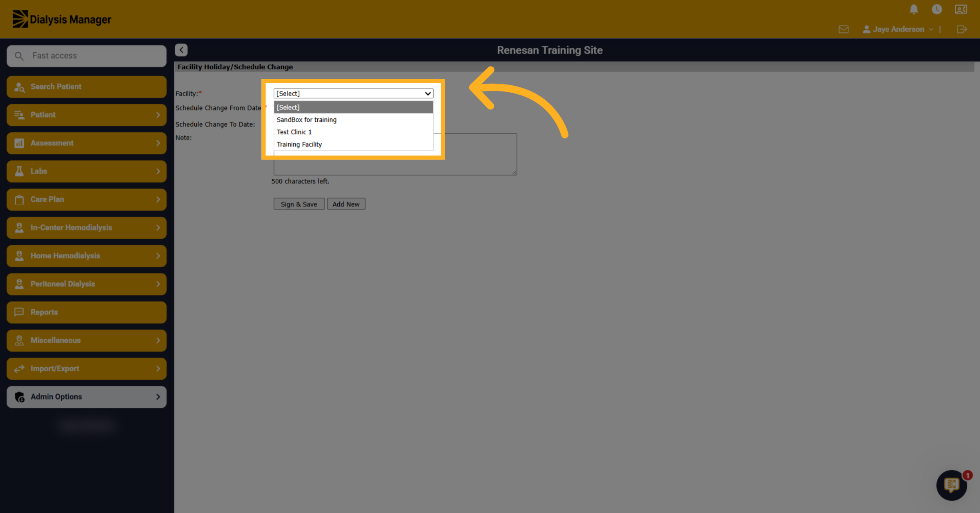
Task: Click the Import/Export arrows icon
Action: click(x=19, y=369)
